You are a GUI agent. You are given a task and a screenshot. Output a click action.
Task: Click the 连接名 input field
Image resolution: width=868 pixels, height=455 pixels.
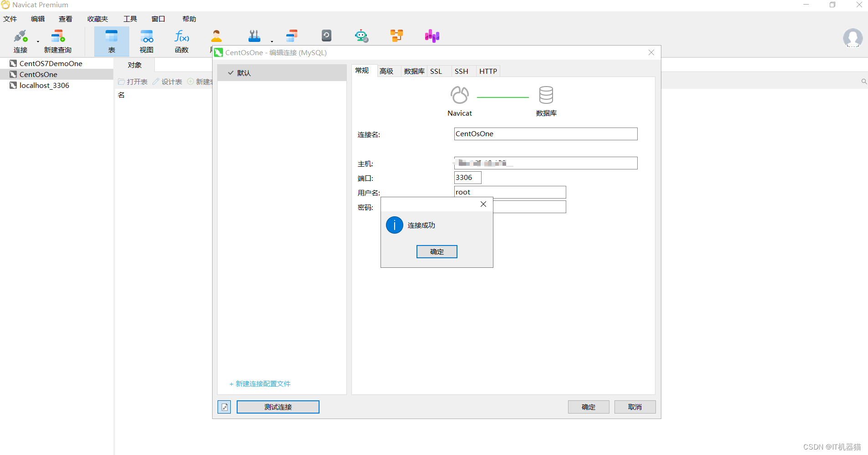click(x=546, y=134)
